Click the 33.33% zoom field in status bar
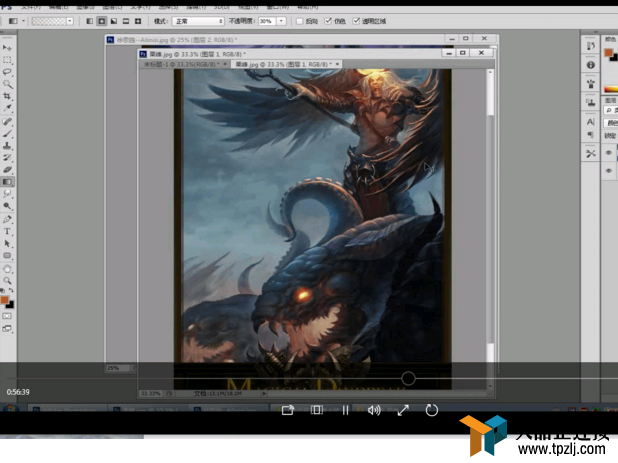The width and height of the screenshot is (618, 463). (151, 393)
